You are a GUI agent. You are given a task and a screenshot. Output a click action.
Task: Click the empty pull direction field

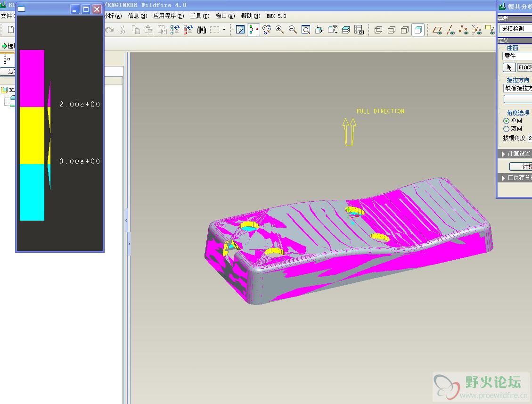click(518, 99)
